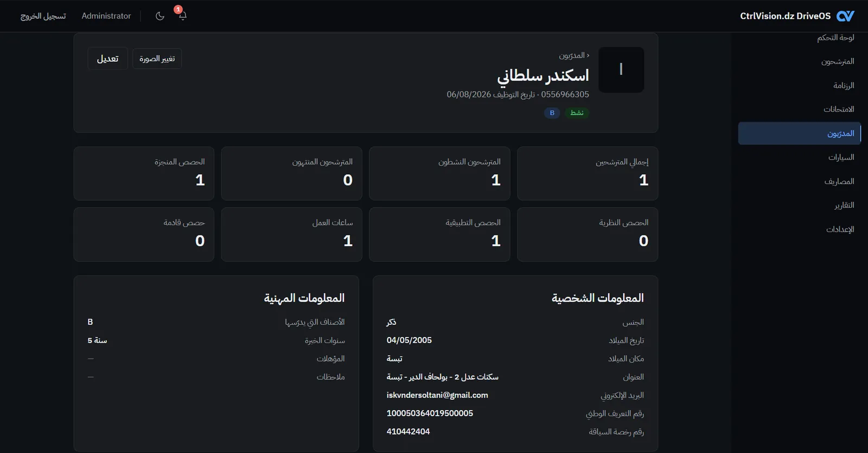Screen dimensions: 868x453
Task: Open الإعدادات sidebar item
Action: 840,229
